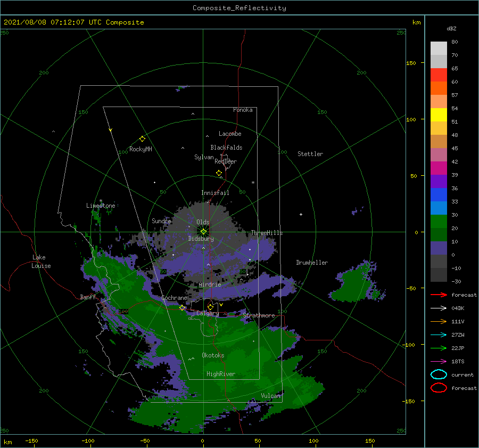Viewport: 479px width, 448px height.
Task: Click the white 04DK arrow legend icon
Action: (439, 308)
